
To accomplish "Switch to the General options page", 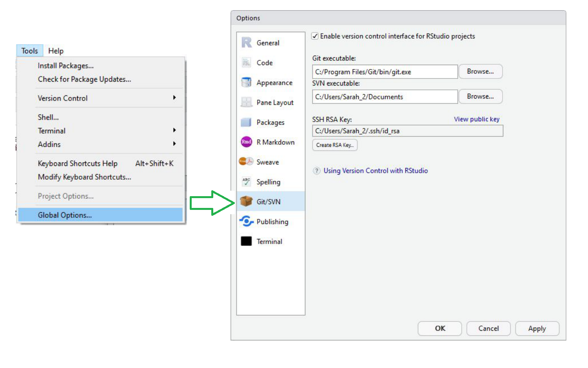I will [x=271, y=42].
